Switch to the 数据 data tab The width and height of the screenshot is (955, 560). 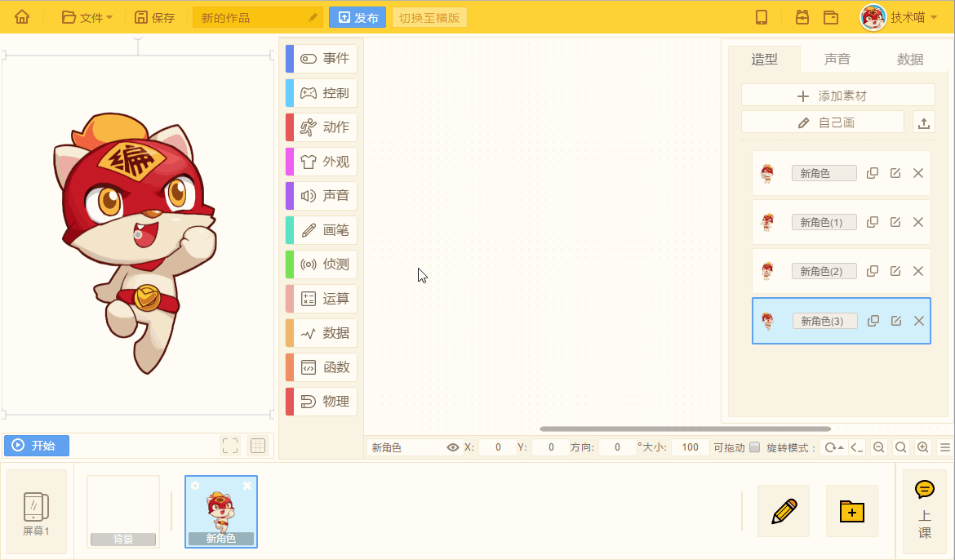[910, 59]
